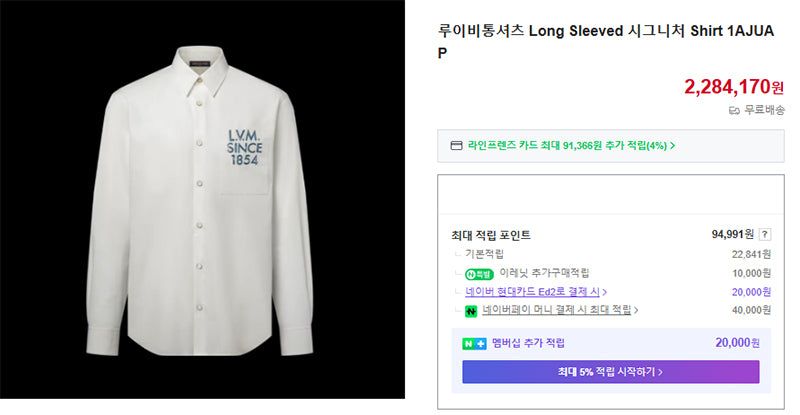Screen dimensions: 800x415
Task: Open 네이버 현대카드 Ed2로 결제 시 link
Action: pyautogui.click(x=532, y=291)
